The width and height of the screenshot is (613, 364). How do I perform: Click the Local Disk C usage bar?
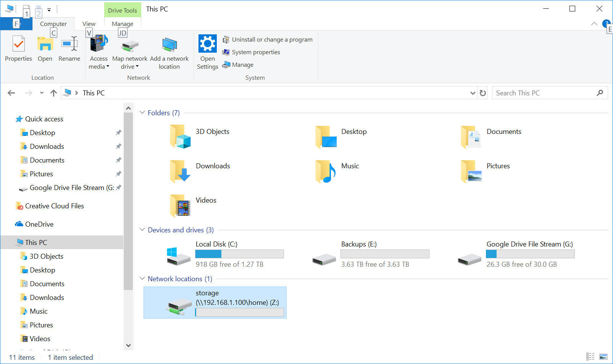[239, 254]
